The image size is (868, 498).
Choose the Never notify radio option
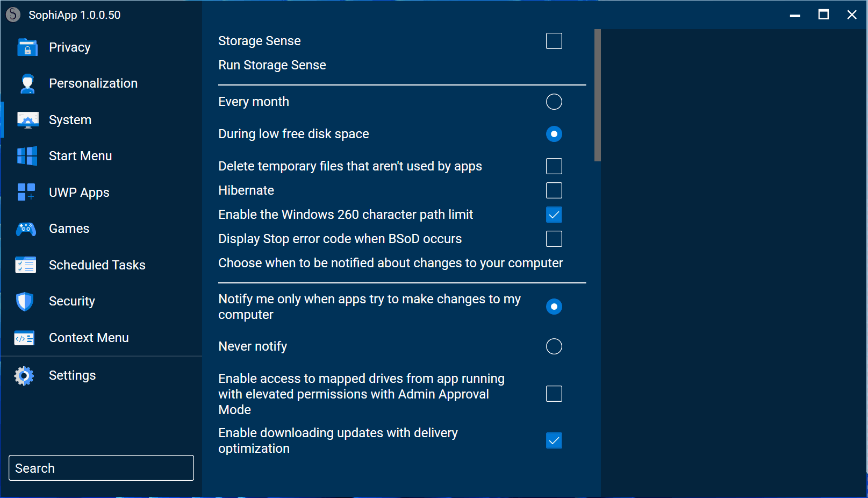coord(554,346)
